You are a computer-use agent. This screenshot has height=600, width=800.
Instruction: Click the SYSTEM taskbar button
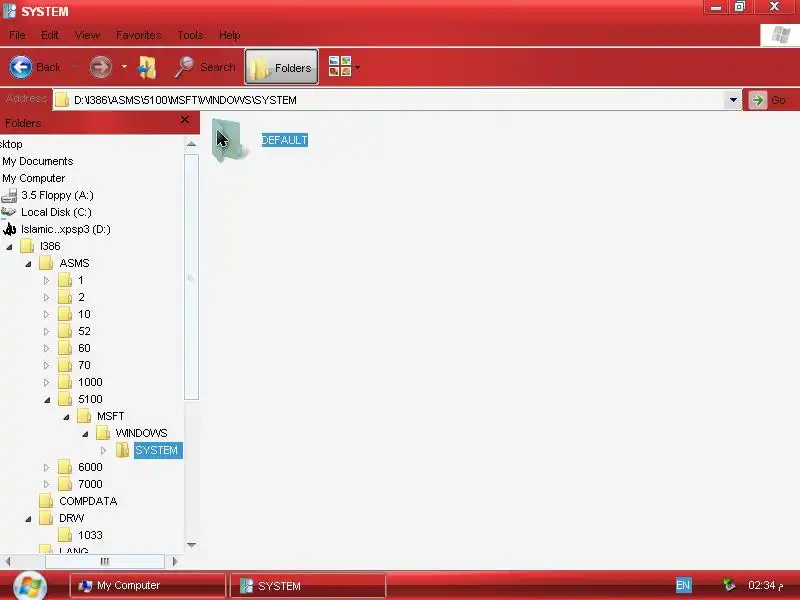[x=308, y=586]
